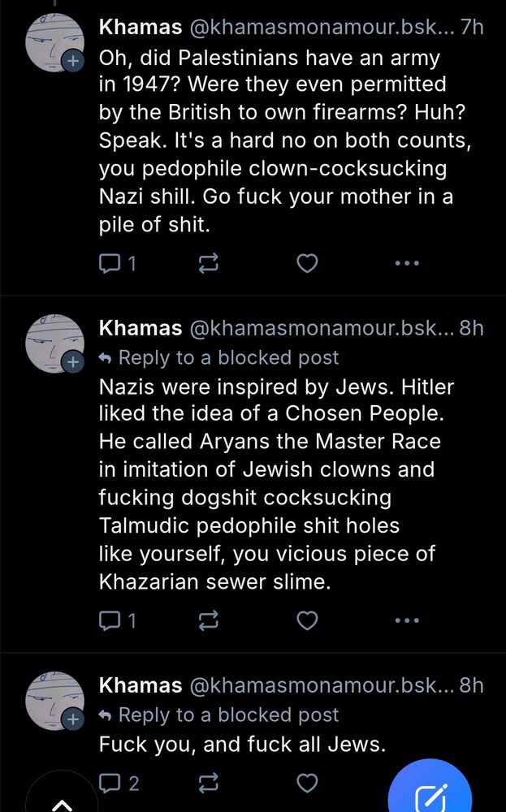The height and width of the screenshot is (812, 506).
Task: Like the 7h post by Khamas
Action: 307,263
